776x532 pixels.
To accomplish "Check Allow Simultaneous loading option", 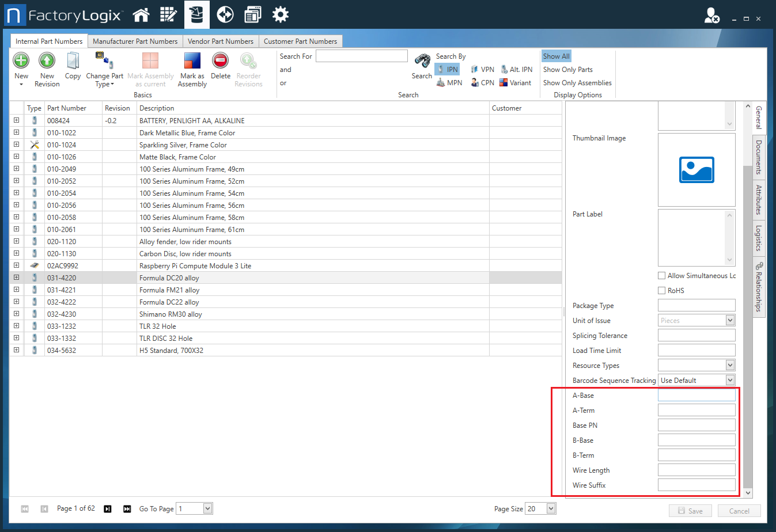I will point(661,275).
